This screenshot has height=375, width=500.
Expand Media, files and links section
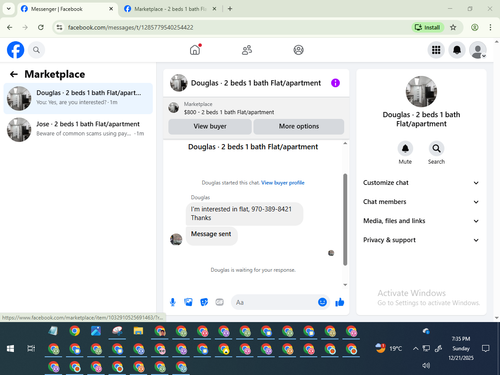pyautogui.click(x=421, y=221)
